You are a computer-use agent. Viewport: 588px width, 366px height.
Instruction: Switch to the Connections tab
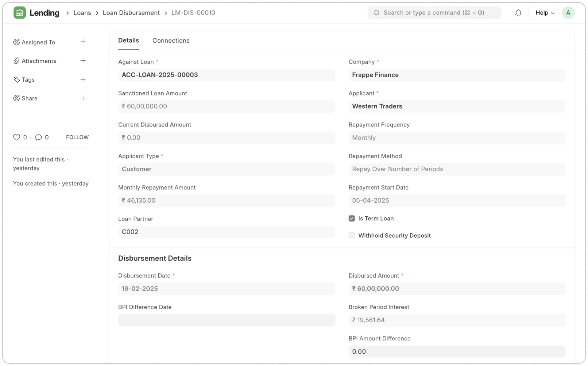click(x=171, y=40)
